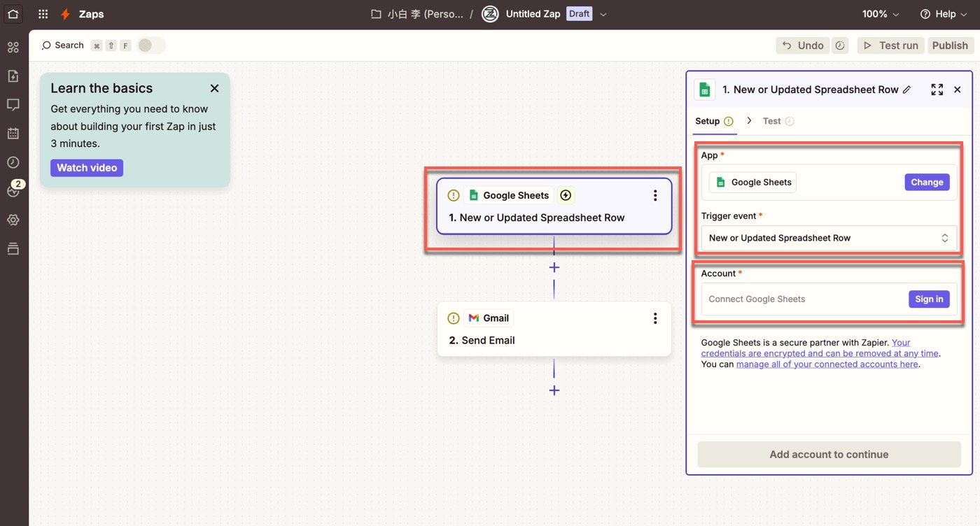Screen dimensions: 980x526
Task: Open the 100% zoom dropdown
Action: (x=881, y=14)
